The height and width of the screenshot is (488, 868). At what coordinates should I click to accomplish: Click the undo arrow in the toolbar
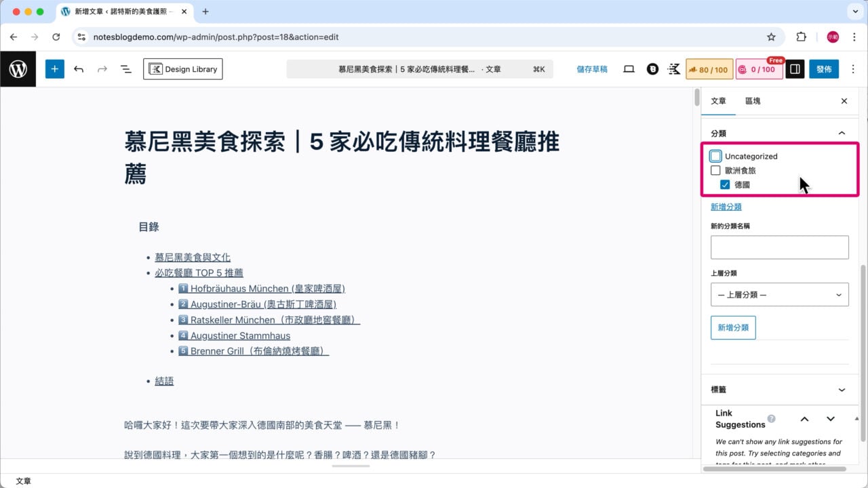tap(79, 68)
